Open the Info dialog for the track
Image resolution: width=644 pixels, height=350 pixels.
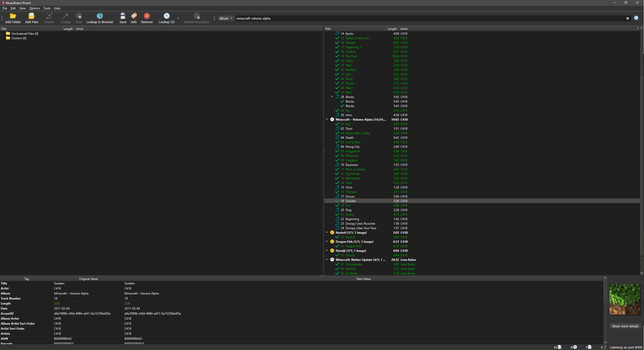134,18
